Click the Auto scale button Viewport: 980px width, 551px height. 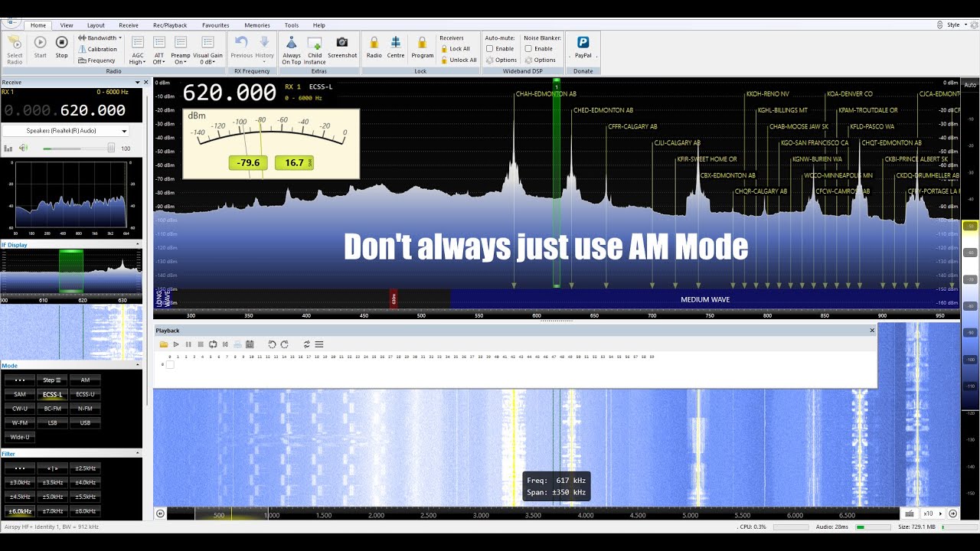point(970,85)
